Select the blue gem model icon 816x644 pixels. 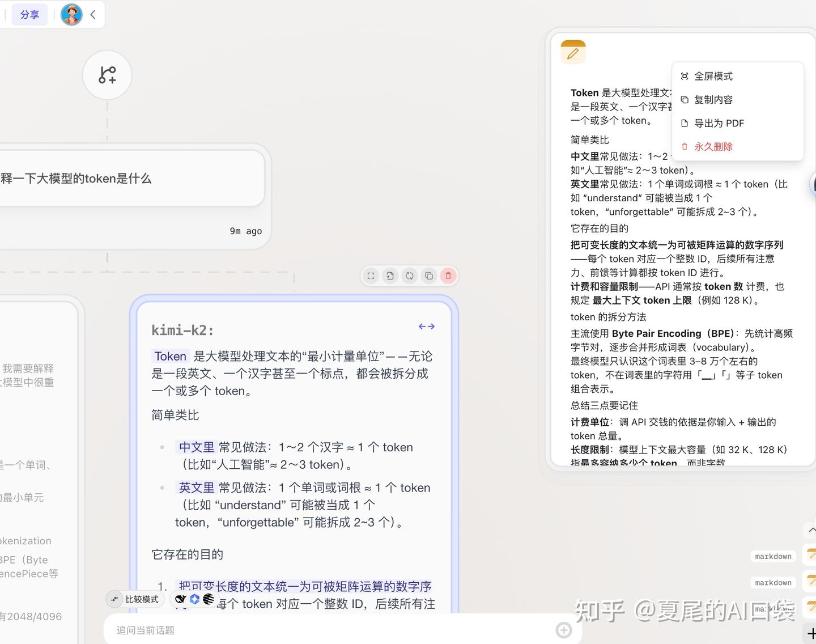[x=195, y=599]
